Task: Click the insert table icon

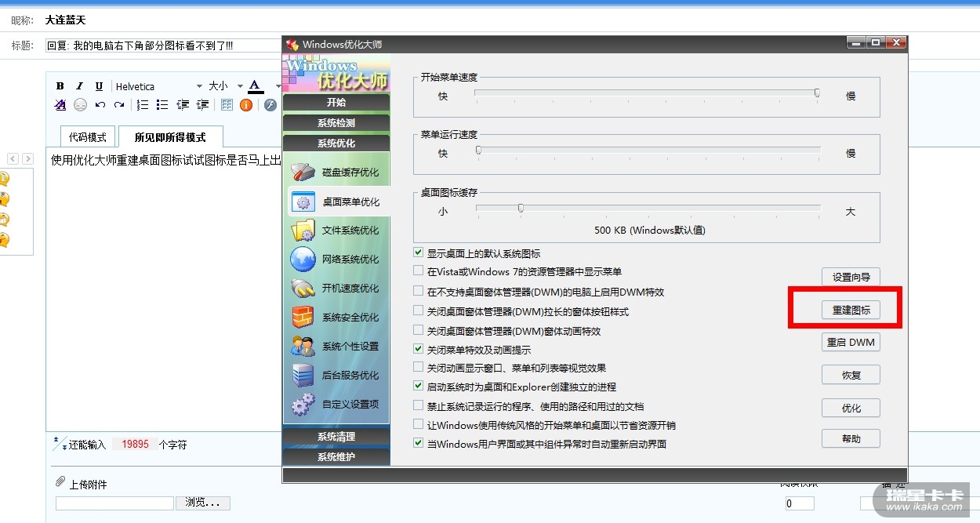Action: pyautogui.click(x=227, y=104)
